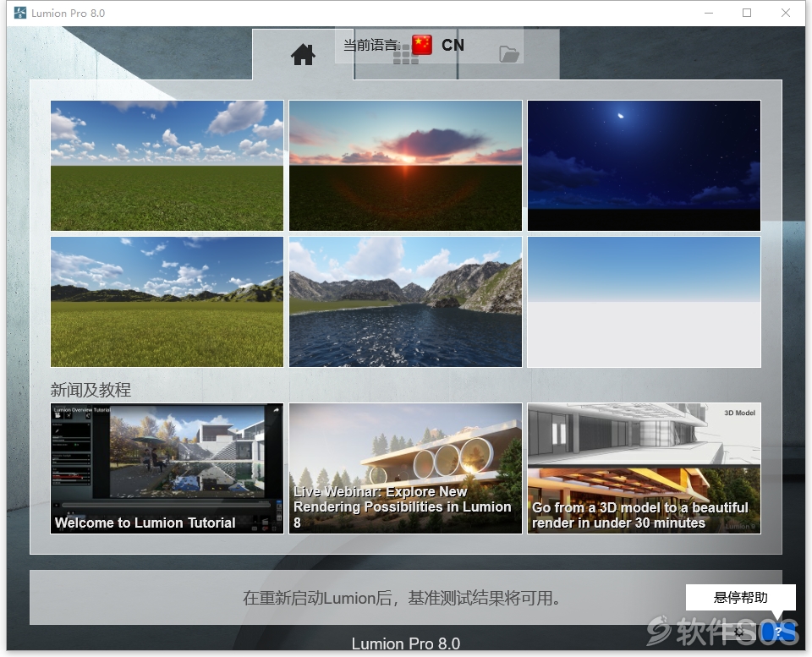Switch to the examples grid tab

(x=405, y=54)
